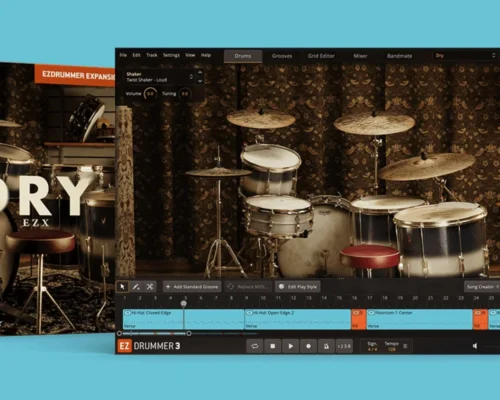Select the Hi-Hat Closed Edge clip
Screen dimensions: 500x400
click(183, 319)
